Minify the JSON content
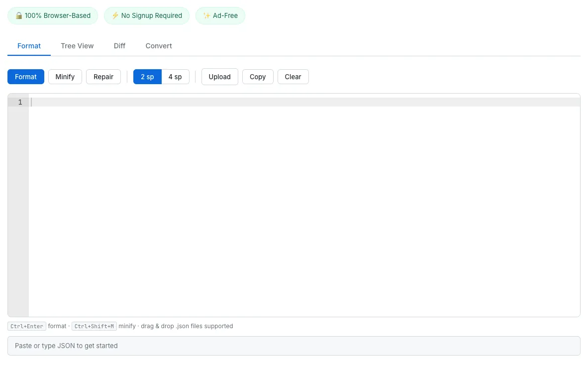 click(65, 77)
